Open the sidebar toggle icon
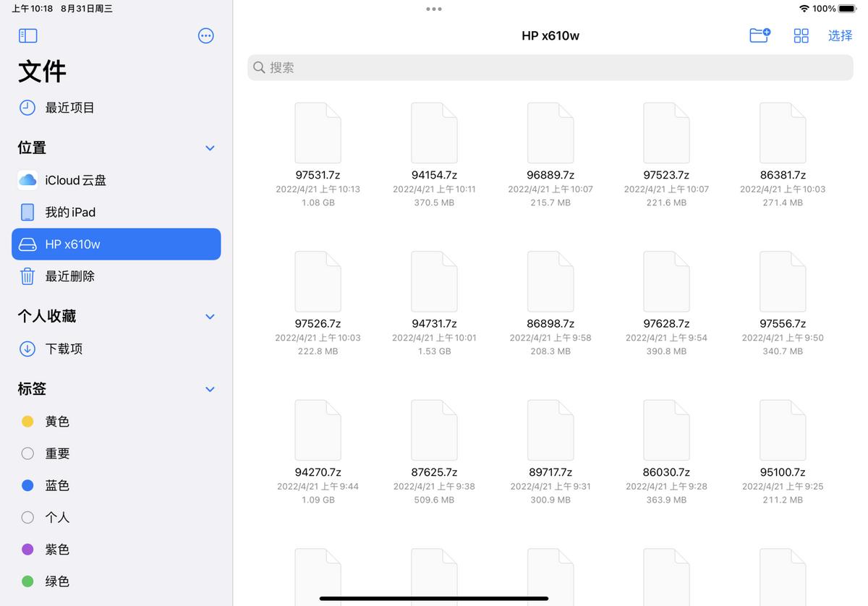 coord(27,35)
